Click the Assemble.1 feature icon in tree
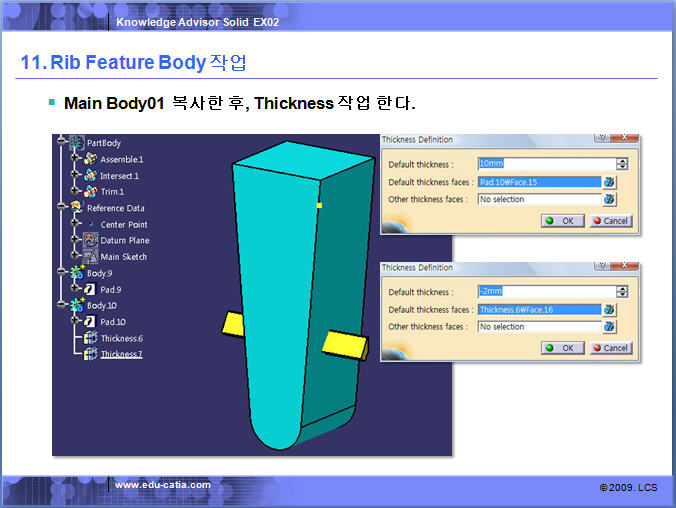 point(90,159)
